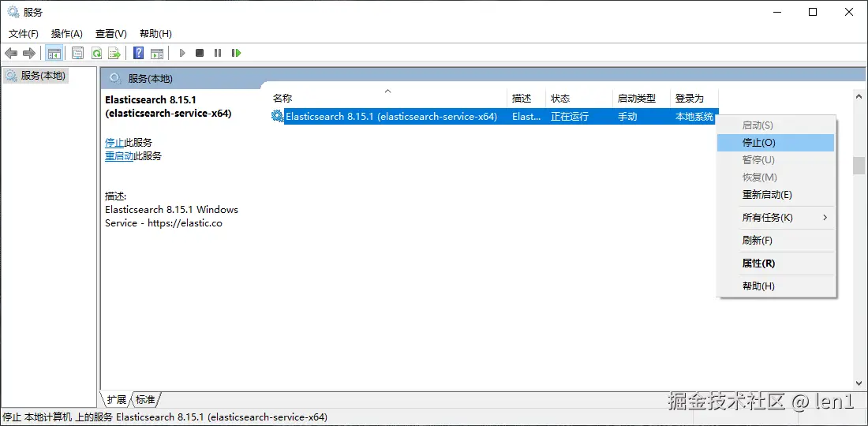Image resolution: width=868 pixels, height=426 pixels.
Task: Click the 服务(本地) panel header title
Action: coord(151,79)
